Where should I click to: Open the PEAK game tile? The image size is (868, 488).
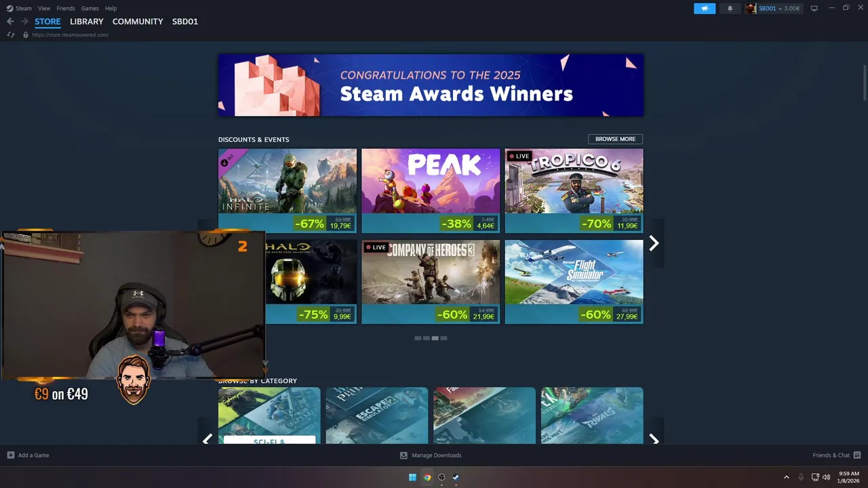(x=431, y=190)
